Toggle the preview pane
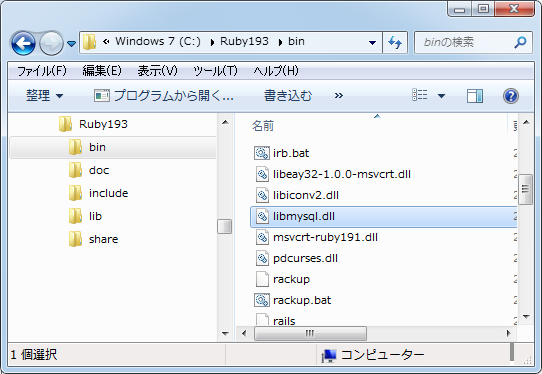Viewport: 542px width, 374px height. 475,96
